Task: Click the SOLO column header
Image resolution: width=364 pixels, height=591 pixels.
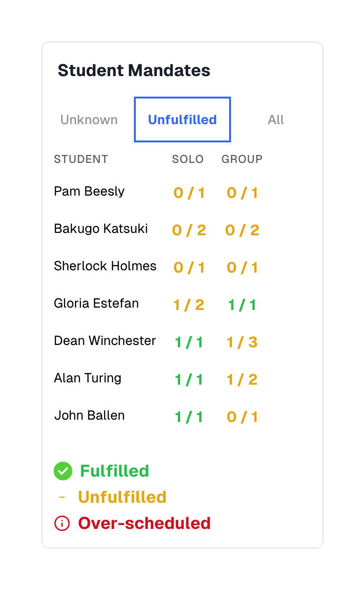Action: tap(188, 159)
